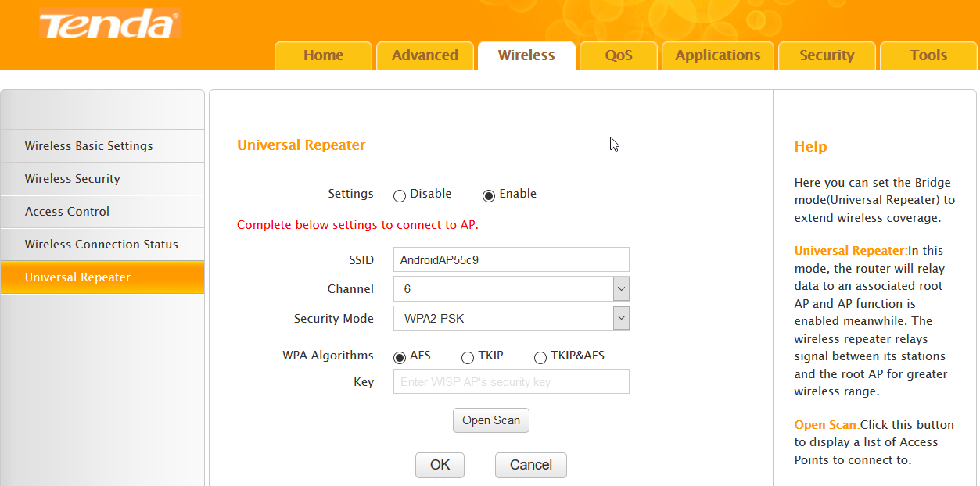
Task: Choose AES as WPA algorithm
Action: coord(400,357)
